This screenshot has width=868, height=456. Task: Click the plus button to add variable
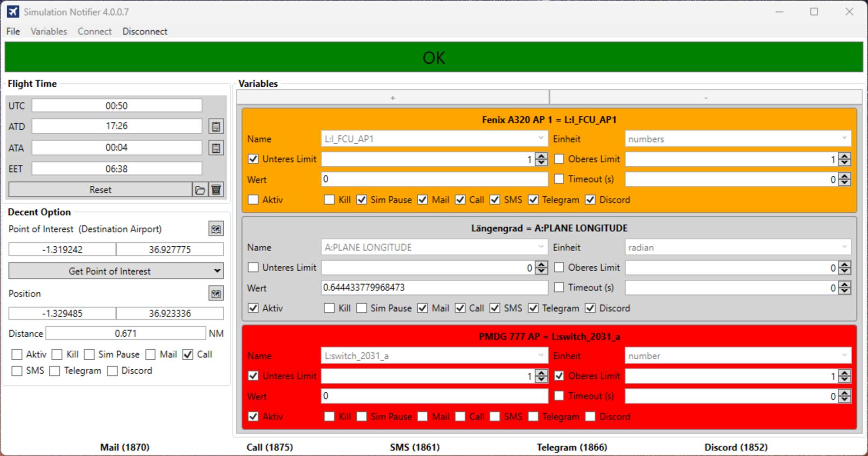(392, 98)
